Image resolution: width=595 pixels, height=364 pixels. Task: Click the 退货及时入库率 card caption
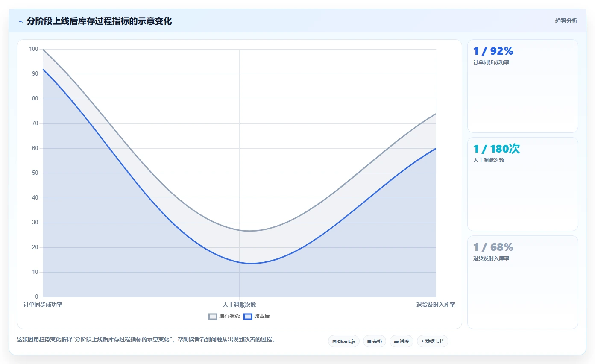point(491,258)
